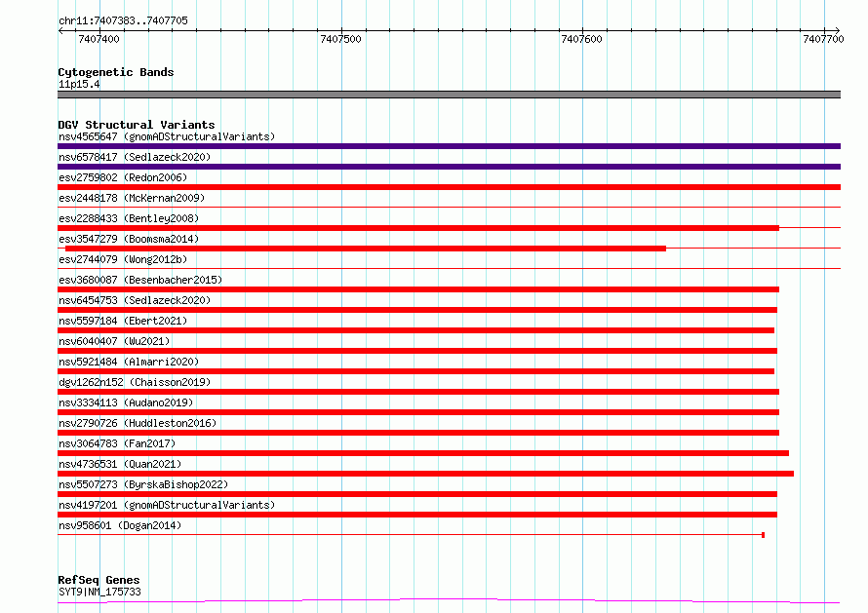
Task: Click the DGV Structural Variants track title
Action: pos(137,125)
